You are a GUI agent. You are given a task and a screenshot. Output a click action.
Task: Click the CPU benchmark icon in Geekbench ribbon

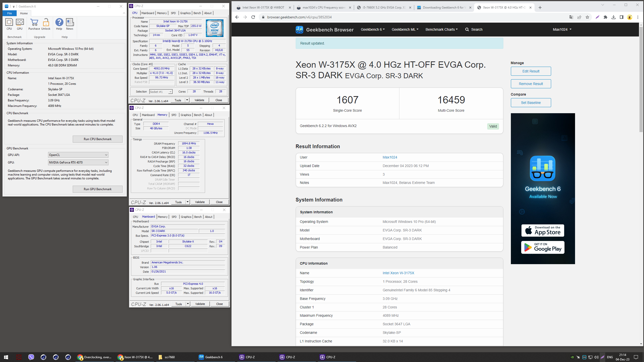pos(9,24)
